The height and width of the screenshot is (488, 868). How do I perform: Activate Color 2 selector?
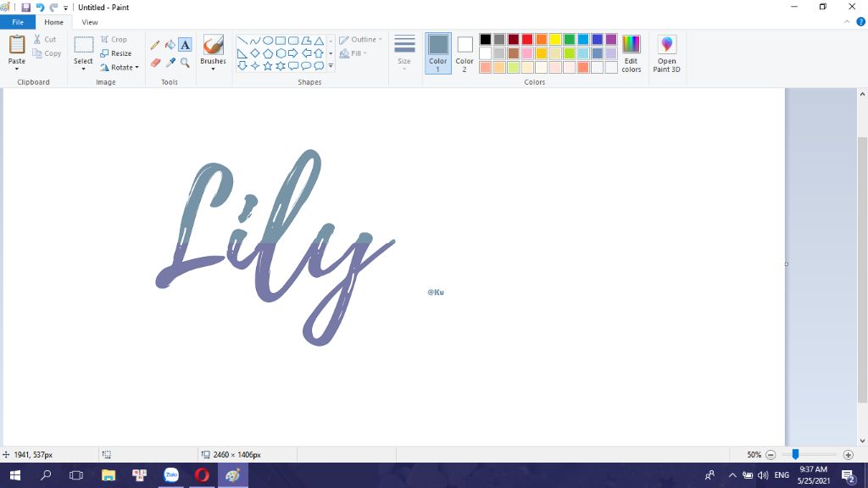(465, 53)
